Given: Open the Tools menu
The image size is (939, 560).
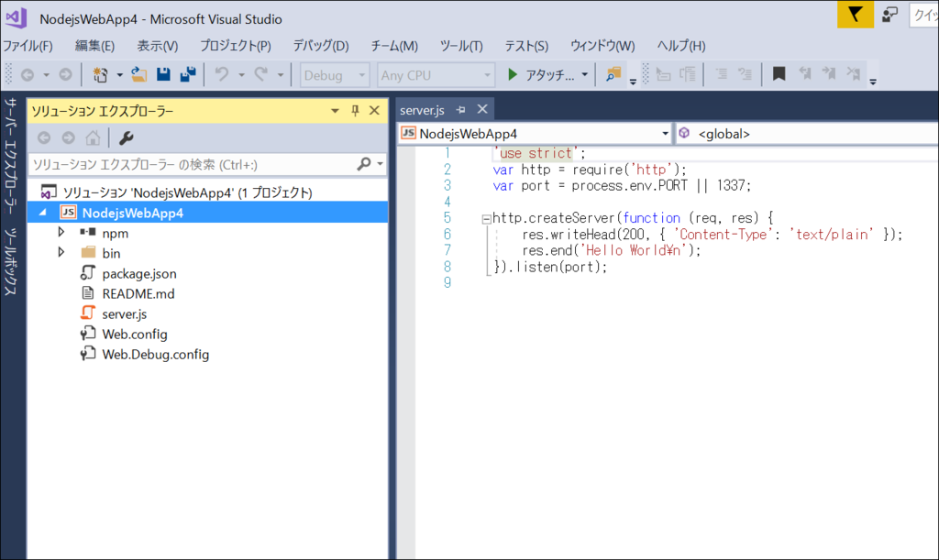Looking at the screenshot, I should [x=461, y=46].
